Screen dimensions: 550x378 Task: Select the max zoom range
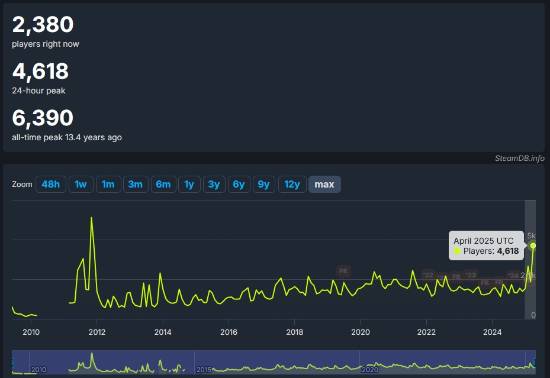tap(324, 184)
